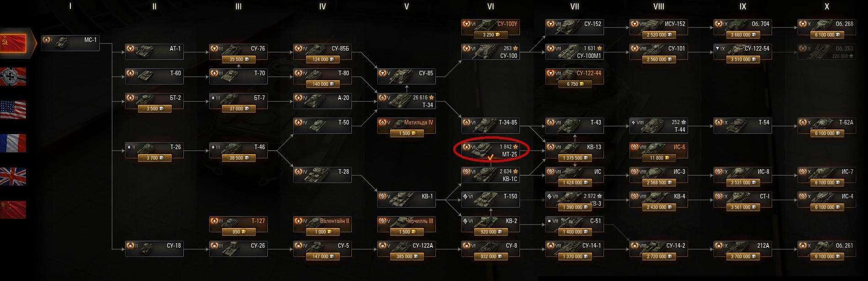Click the 3 250 gold price on СУ-100Y
Screen dimensions: 868x281
point(491,35)
